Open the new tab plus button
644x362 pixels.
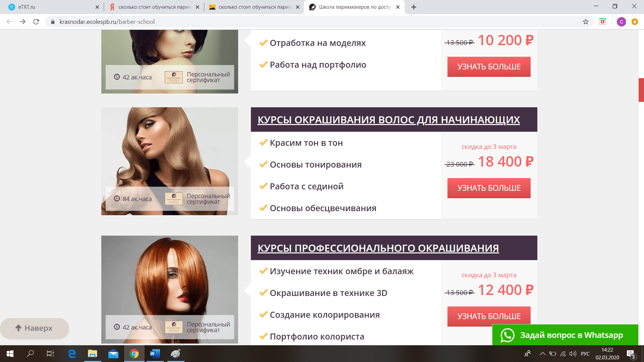[414, 7]
